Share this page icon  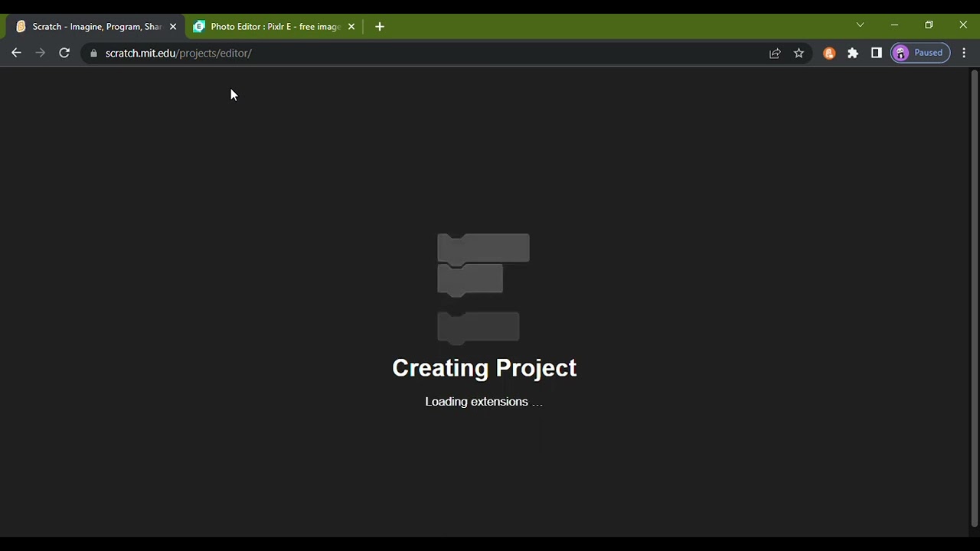tap(775, 53)
